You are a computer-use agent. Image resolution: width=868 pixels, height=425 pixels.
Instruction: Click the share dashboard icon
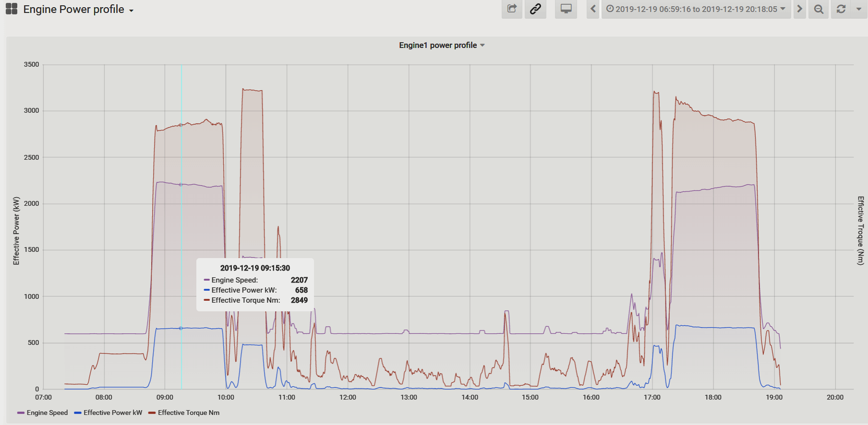(x=512, y=9)
